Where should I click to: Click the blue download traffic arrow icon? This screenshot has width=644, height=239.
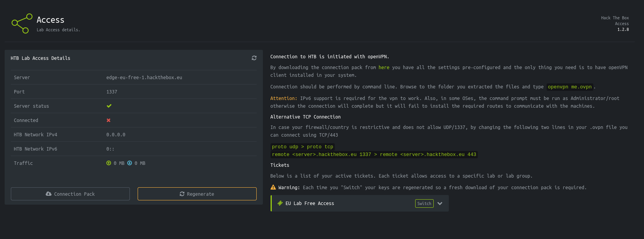129,163
